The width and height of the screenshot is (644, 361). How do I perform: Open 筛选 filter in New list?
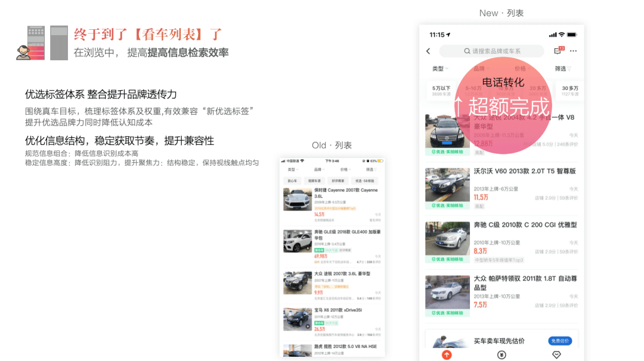pyautogui.click(x=563, y=69)
